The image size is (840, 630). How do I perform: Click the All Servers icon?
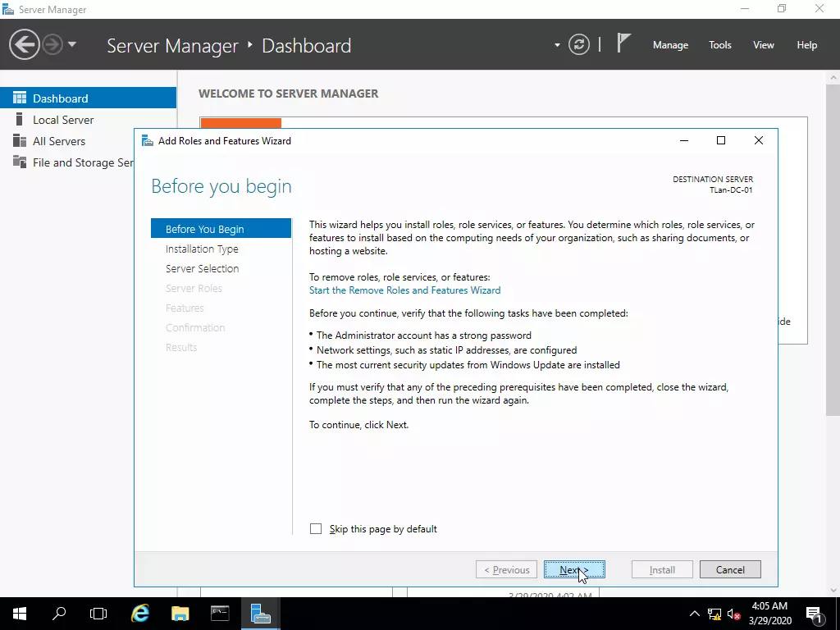20,140
